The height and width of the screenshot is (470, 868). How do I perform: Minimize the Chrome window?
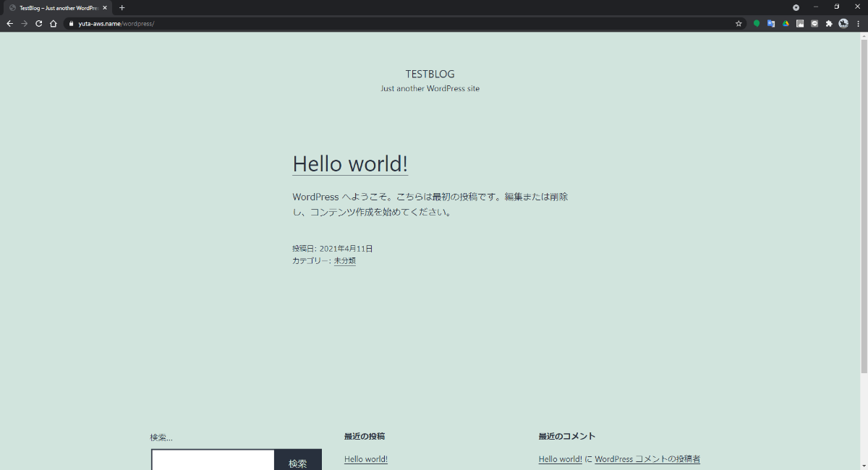pyautogui.click(x=816, y=7)
